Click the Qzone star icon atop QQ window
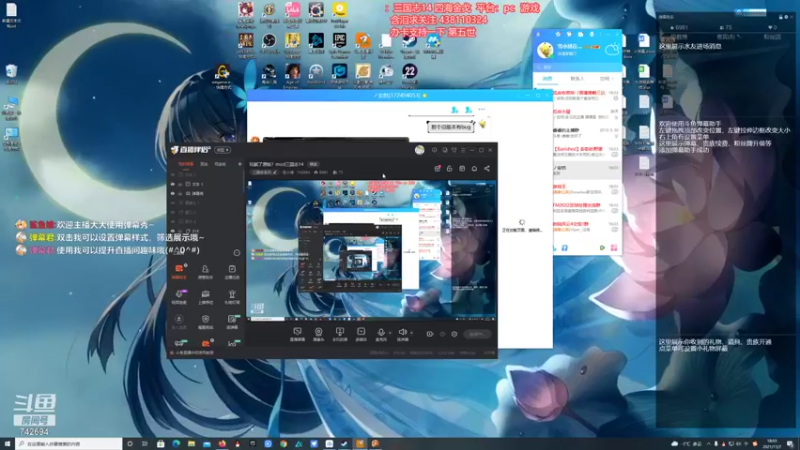 [x=558, y=34]
